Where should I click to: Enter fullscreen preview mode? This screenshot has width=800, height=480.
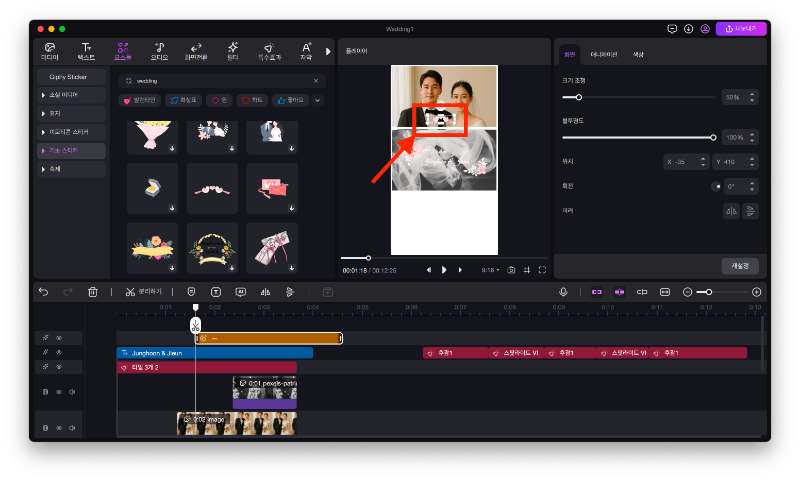[542, 270]
